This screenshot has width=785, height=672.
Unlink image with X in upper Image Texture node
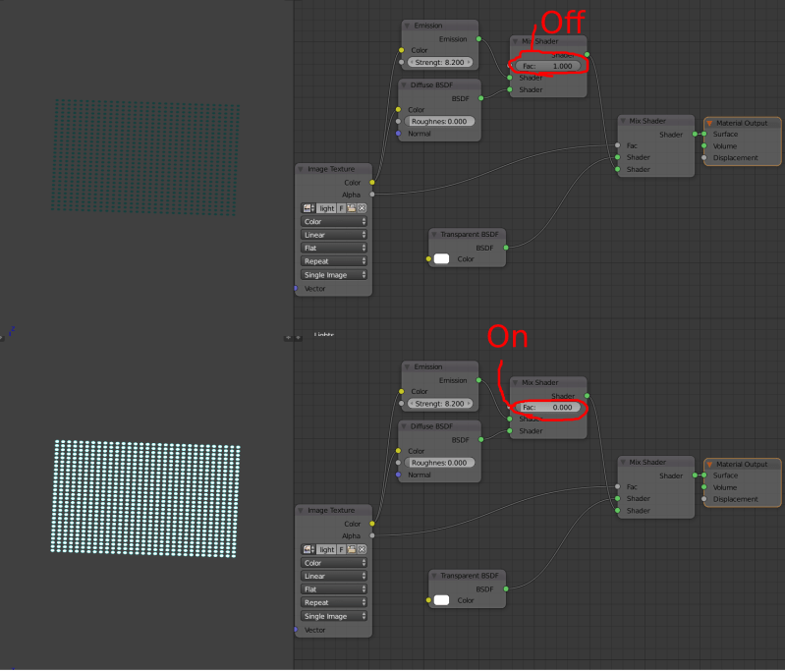tap(362, 208)
